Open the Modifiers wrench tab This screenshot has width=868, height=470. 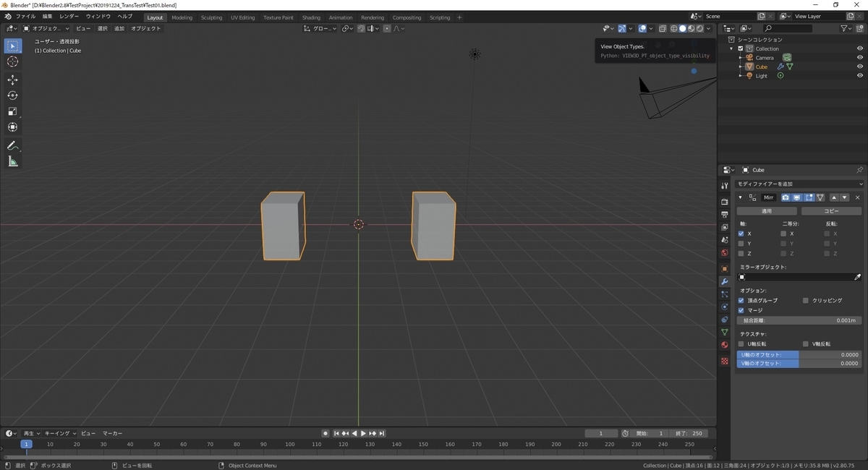[725, 281]
